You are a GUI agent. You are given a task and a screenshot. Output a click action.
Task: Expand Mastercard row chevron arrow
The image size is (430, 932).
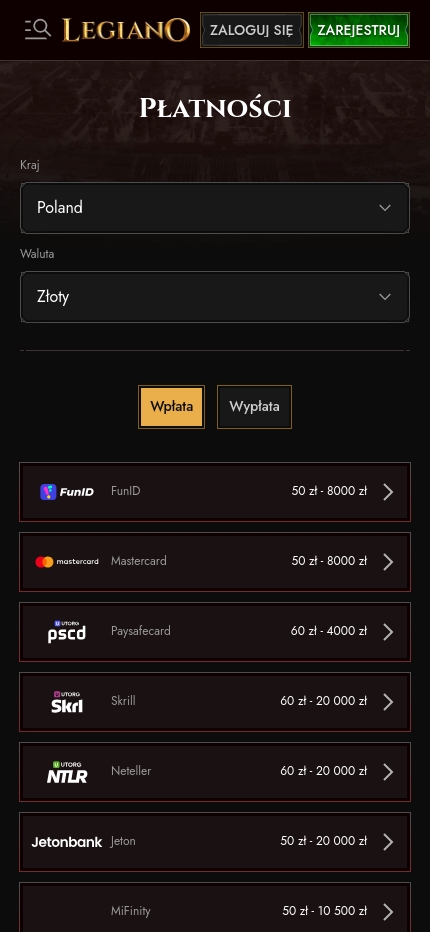[x=388, y=562]
